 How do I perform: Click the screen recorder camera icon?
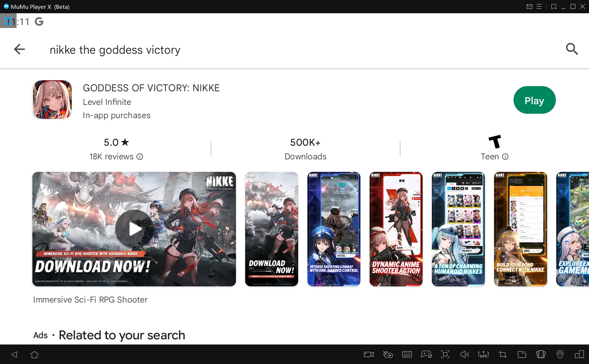[x=368, y=354]
